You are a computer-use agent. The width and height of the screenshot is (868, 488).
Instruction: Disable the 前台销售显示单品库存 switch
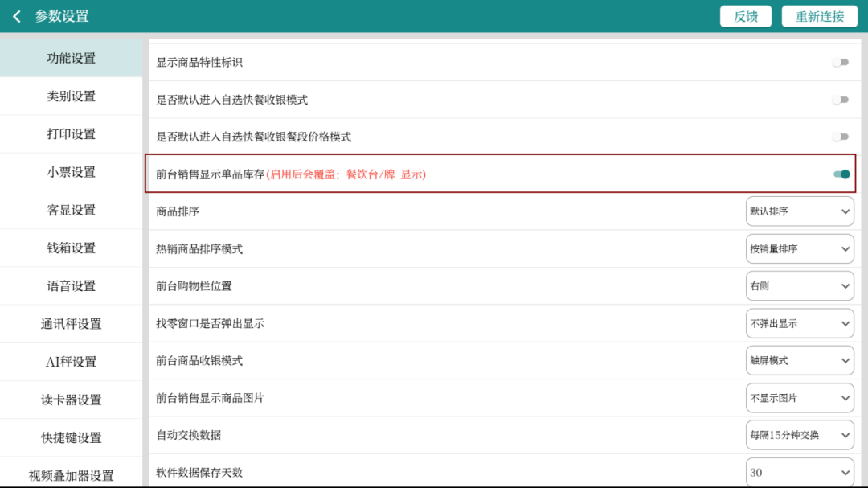click(841, 174)
